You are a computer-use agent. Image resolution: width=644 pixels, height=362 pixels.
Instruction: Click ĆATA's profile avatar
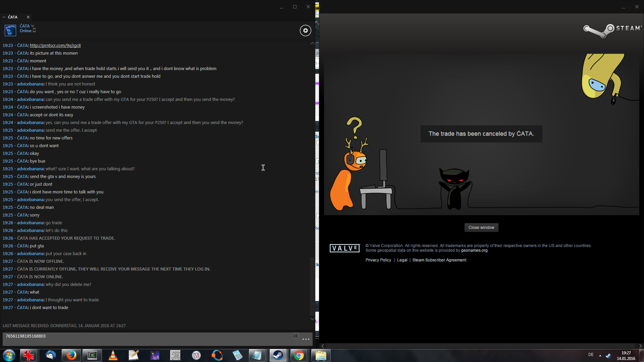click(x=10, y=30)
